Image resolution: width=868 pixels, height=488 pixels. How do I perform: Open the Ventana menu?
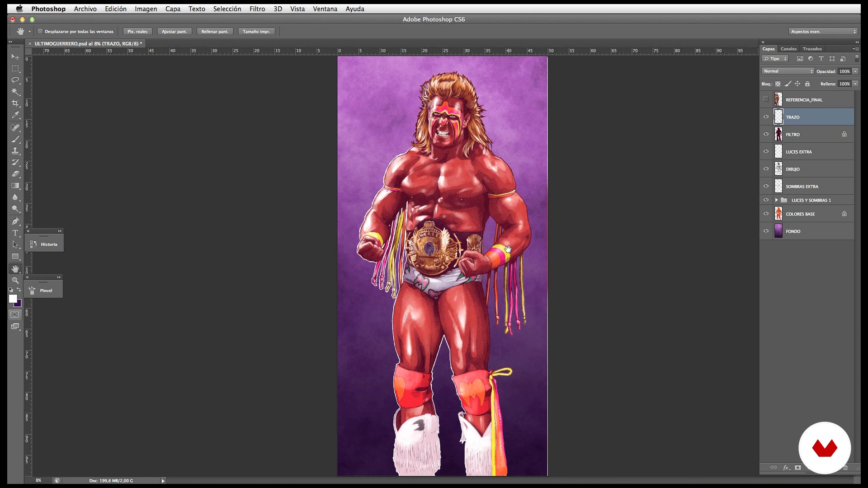[x=325, y=9]
